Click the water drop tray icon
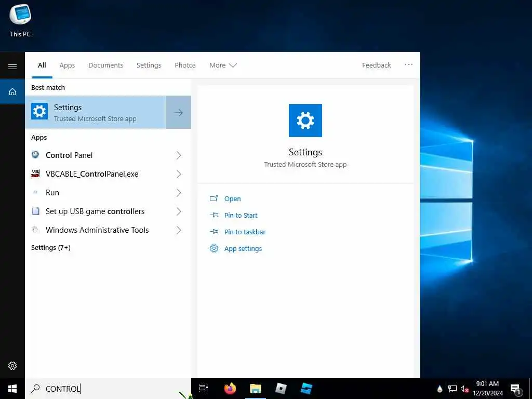The width and height of the screenshot is (532, 399). (x=440, y=389)
